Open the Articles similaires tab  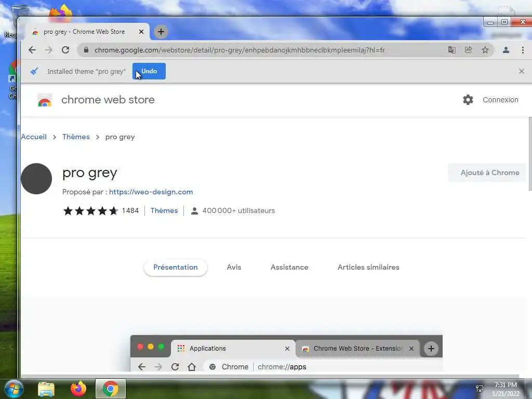click(368, 268)
